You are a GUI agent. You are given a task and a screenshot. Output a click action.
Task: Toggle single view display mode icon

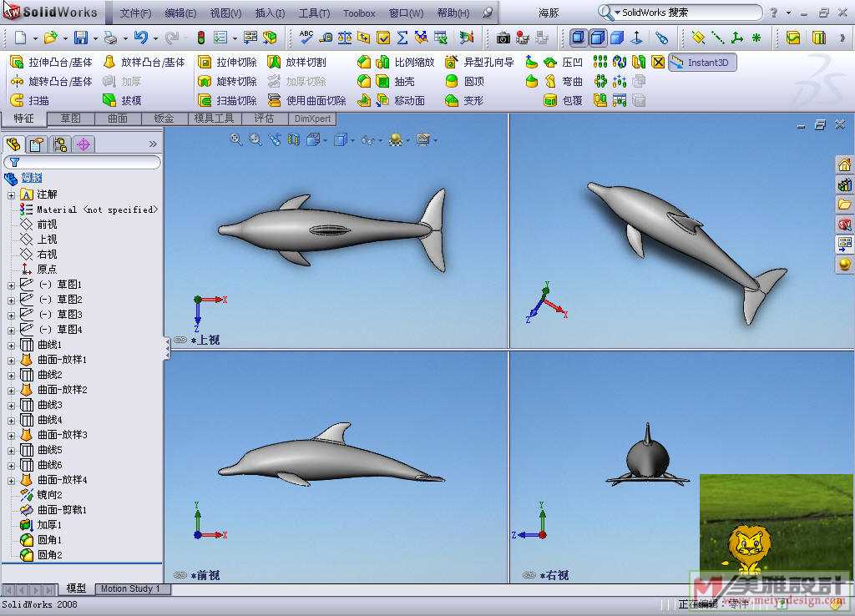click(x=578, y=38)
